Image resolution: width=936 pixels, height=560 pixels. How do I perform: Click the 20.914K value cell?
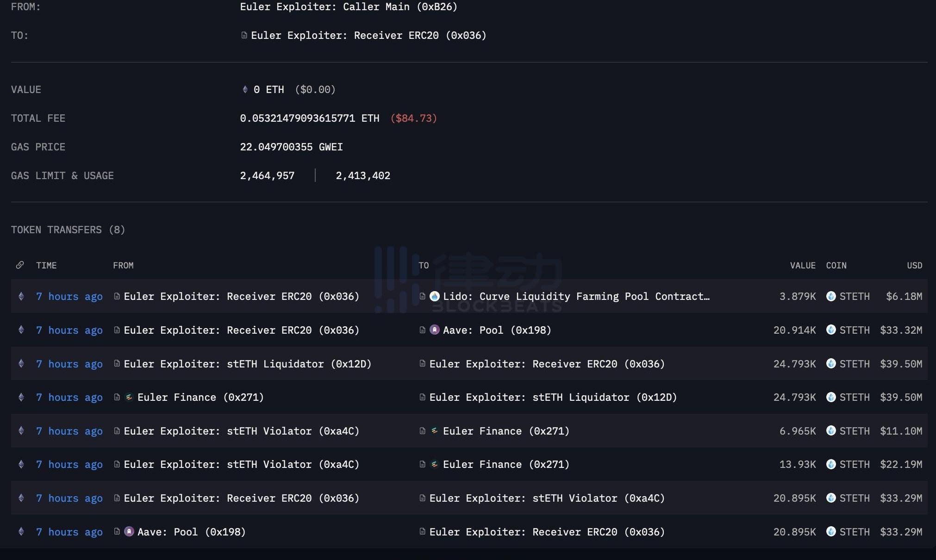pos(795,330)
